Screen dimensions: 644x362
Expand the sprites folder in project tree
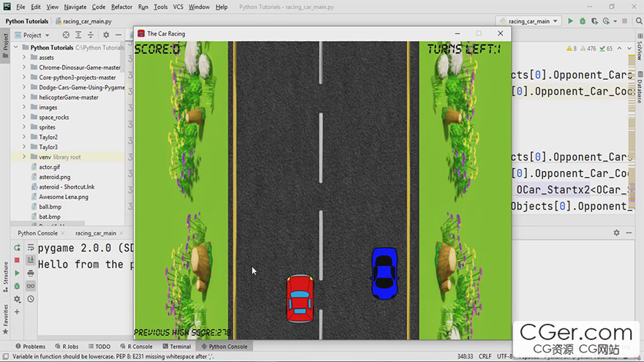24,127
